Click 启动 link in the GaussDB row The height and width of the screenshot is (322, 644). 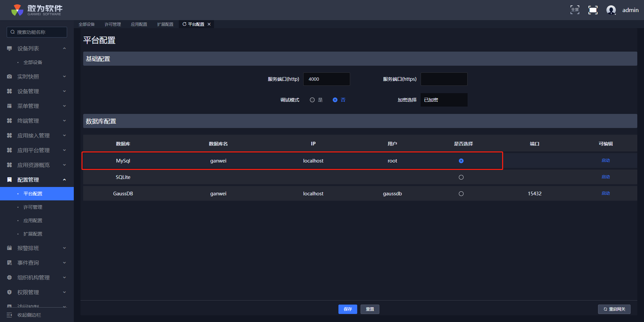click(x=606, y=193)
